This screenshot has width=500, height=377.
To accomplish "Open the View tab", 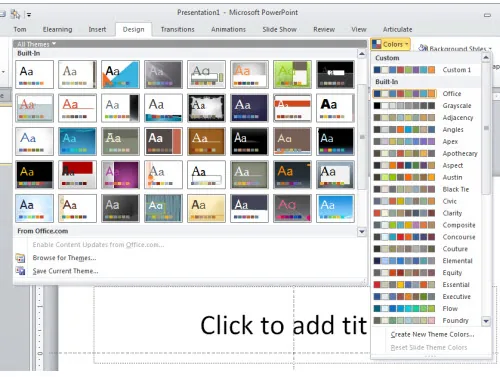I will 359,29.
